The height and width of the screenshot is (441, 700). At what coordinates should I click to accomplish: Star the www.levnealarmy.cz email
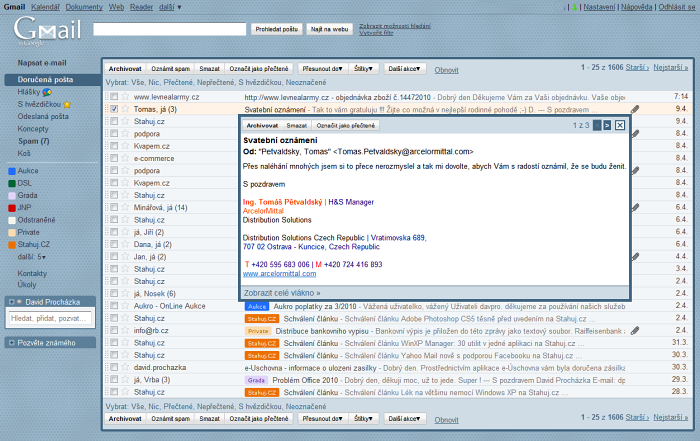pos(125,96)
